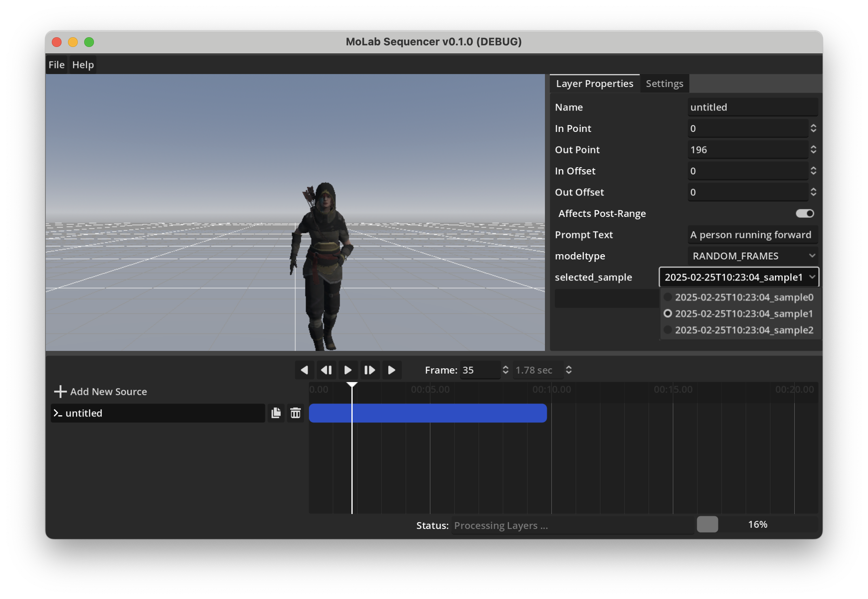Switch to the Settings tab

pyautogui.click(x=664, y=84)
